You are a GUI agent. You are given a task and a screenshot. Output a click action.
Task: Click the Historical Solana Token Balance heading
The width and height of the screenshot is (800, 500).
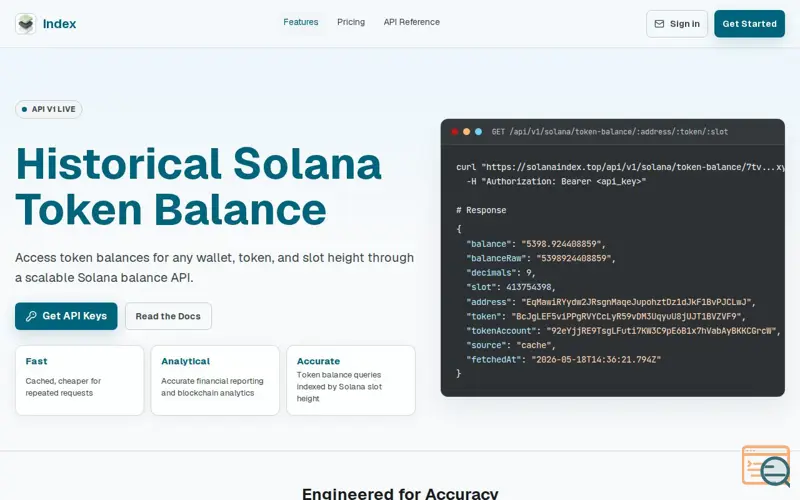(x=198, y=186)
